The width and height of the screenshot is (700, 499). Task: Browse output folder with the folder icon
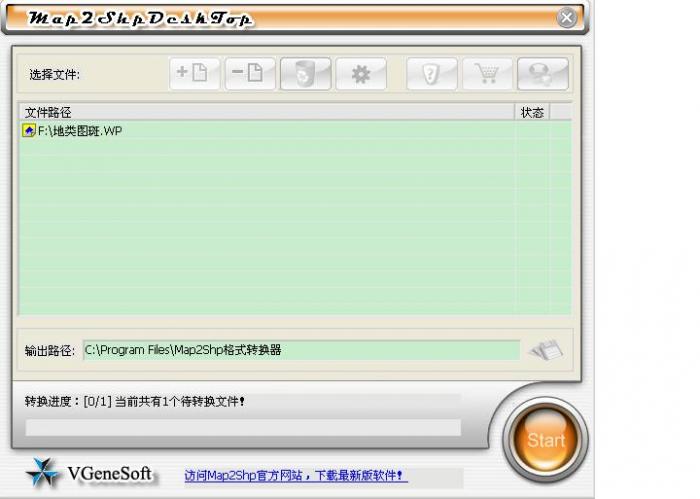(546, 350)
